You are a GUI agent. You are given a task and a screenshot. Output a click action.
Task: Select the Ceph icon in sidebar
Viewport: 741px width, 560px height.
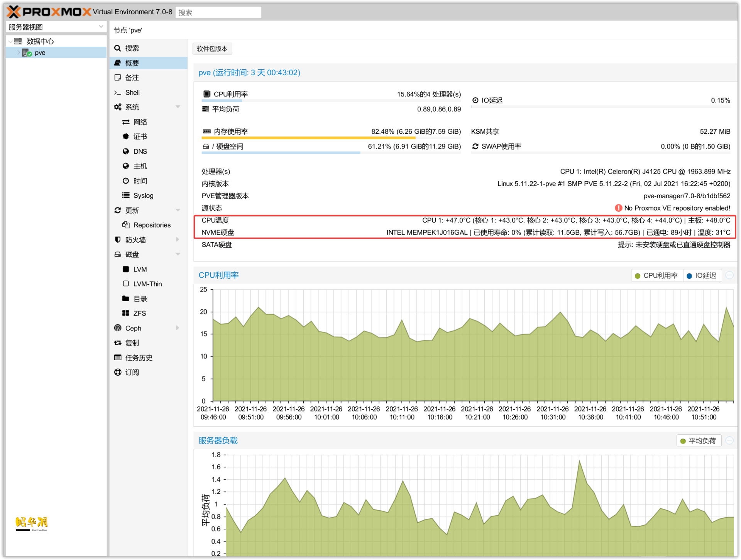pos(118,328)
